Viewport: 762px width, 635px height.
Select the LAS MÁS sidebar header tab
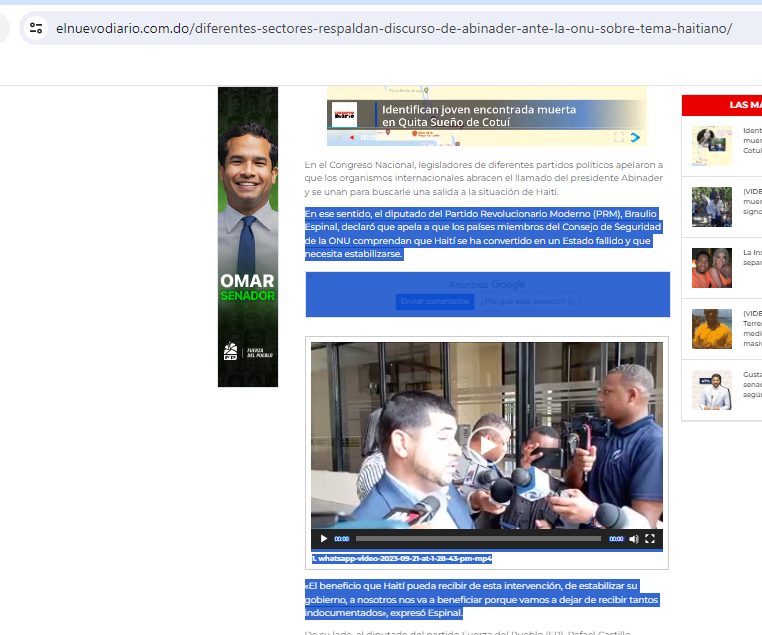click(x=744, y=105)
